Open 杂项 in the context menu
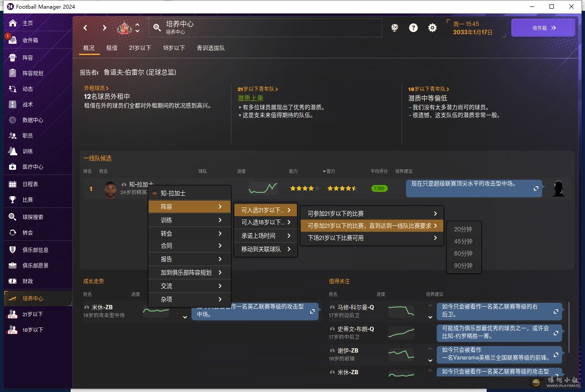This screenshot has width=585, height=392. pos(189,299)
